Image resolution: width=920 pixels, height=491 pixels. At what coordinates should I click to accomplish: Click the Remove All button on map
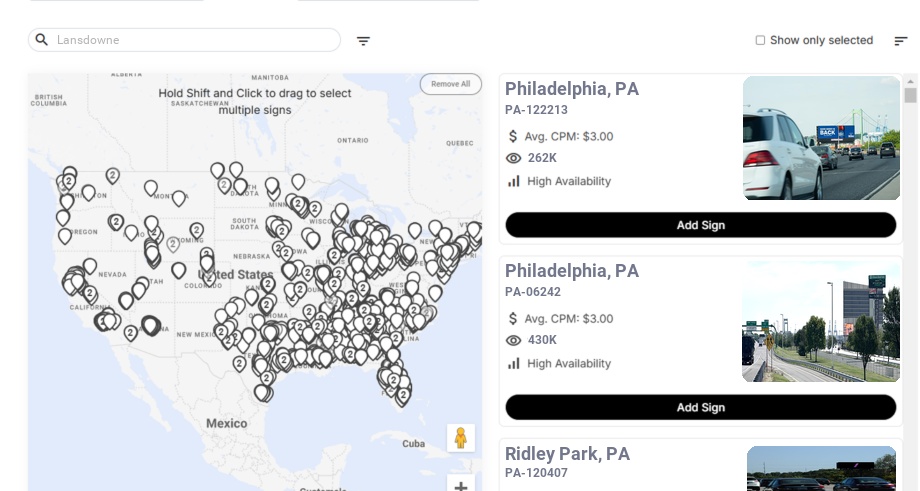tap(450, 84)
